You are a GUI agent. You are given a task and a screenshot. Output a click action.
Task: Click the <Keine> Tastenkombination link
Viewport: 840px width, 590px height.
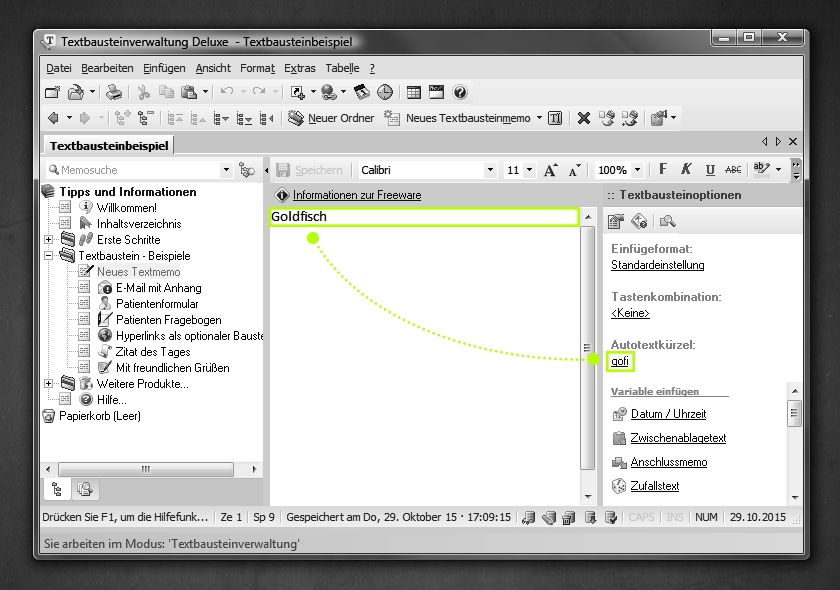[x=630, y=313]
